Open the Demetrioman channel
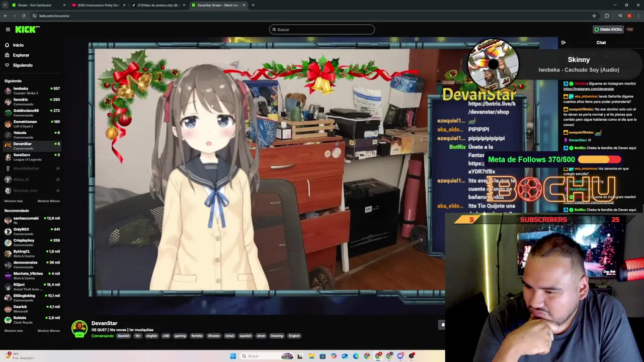Image resolution: width=644 pixels, height=362 pixels. (x=31, y=124)
